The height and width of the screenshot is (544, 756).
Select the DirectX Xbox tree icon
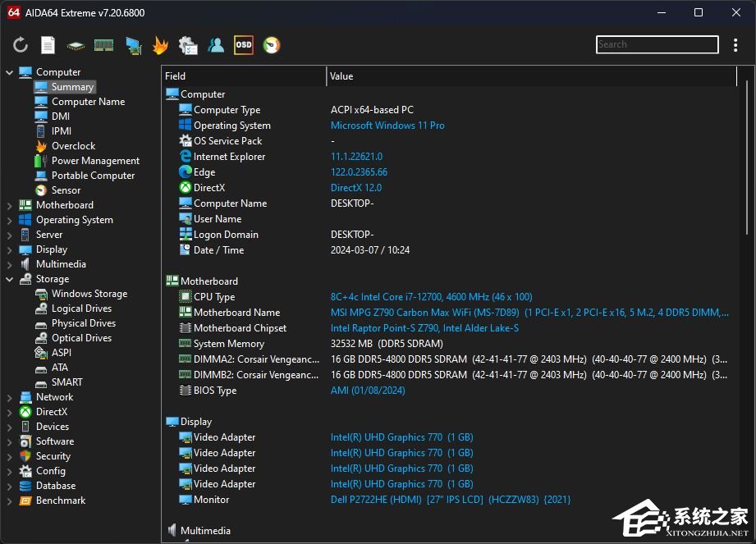pos(25,412)
